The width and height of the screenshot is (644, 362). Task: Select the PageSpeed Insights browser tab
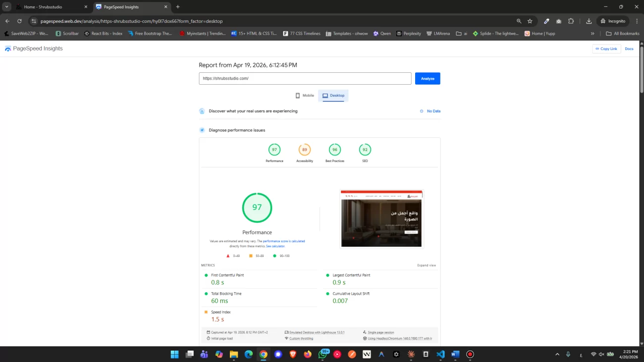(131, 7)
